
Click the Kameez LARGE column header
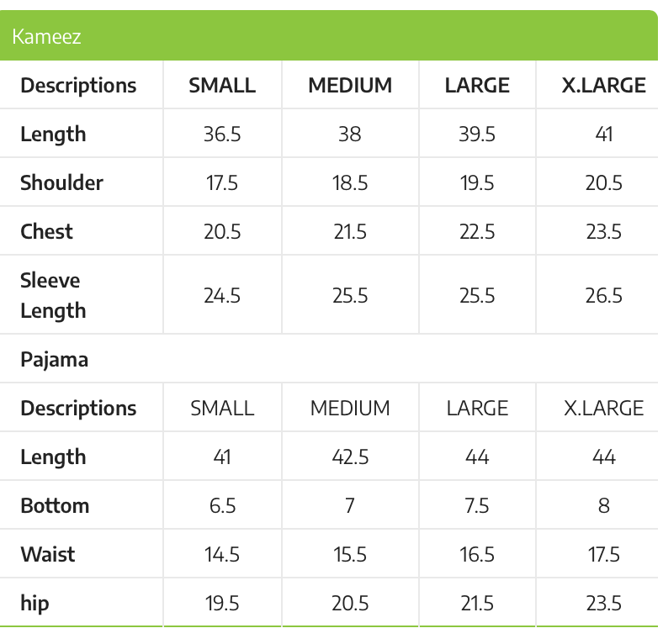click(x=477, y=86)
